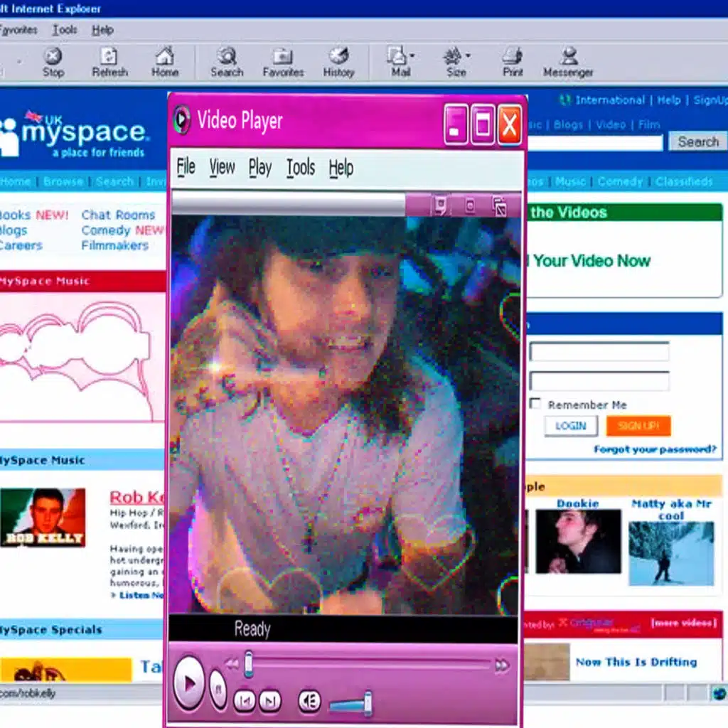Click the MySpace Search button
This screenshot has height=728, width=728.
point(698,141)
